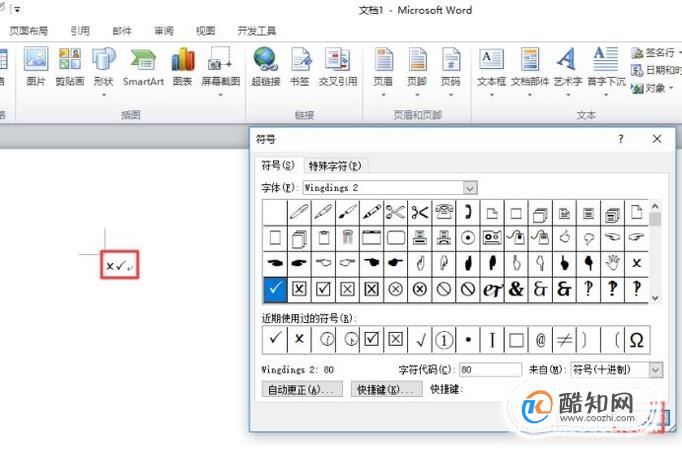The height and width of the screenshot is (461, 682).
Task: Expand the Shapes dropdown arrow
Action: click(x=104, y=94)
